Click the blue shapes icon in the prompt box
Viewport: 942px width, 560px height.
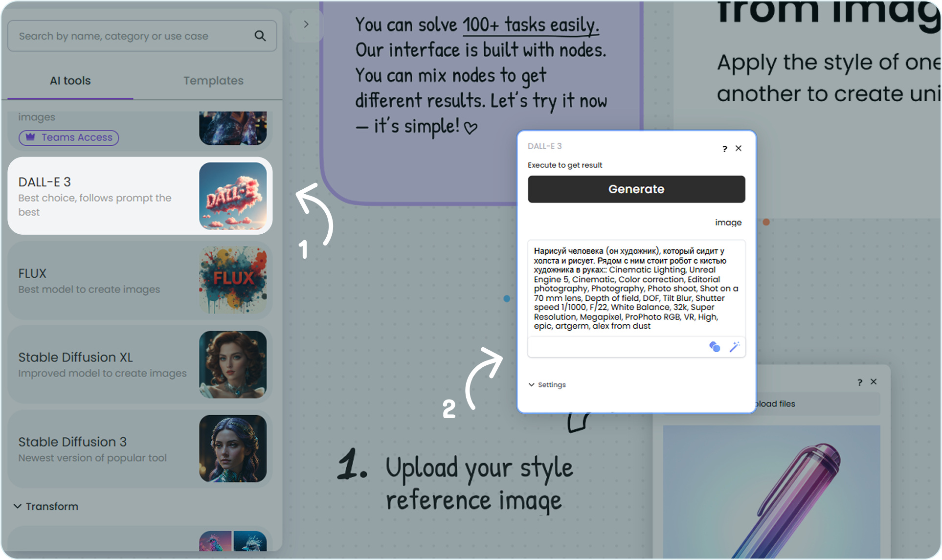point(714,347)
